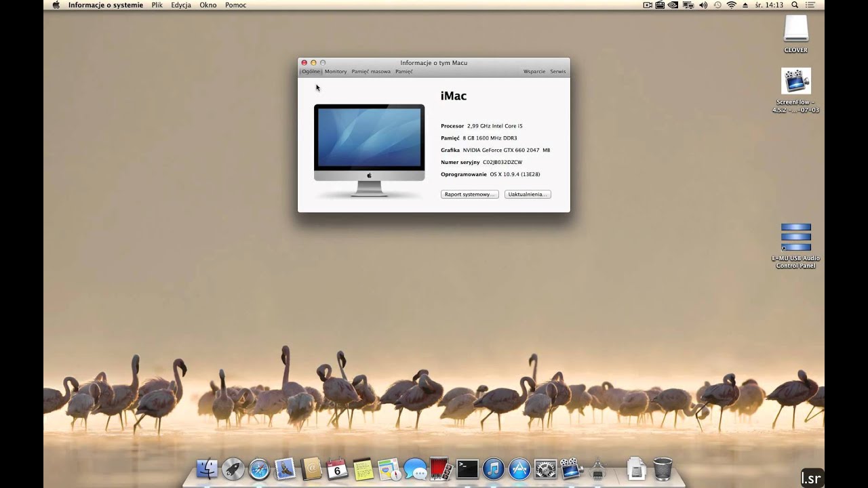Select Ogólne tab
Screen dimensions: 868x488
[x=311, y=71]
